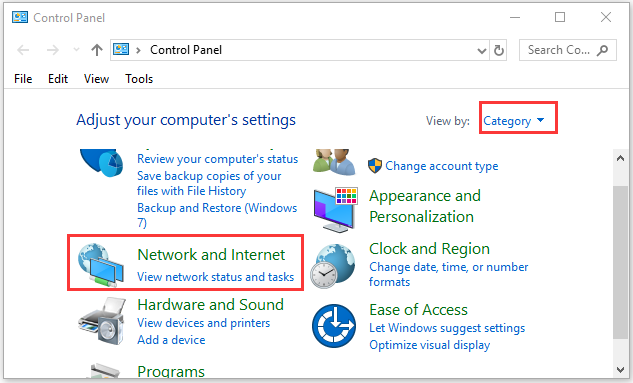
Task: Click the Hardware and Sound printer icon
Action: (102, 321)
